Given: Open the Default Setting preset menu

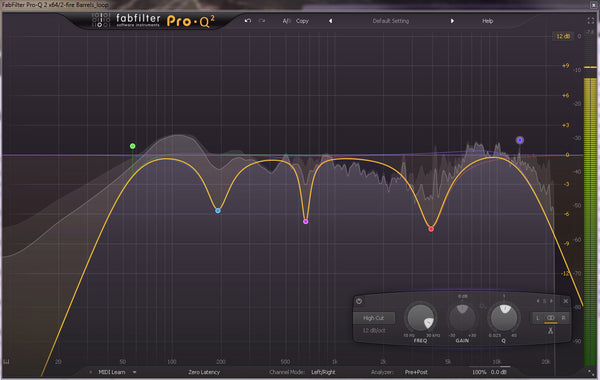Looking at the screenshot, I should pos(391,21).
